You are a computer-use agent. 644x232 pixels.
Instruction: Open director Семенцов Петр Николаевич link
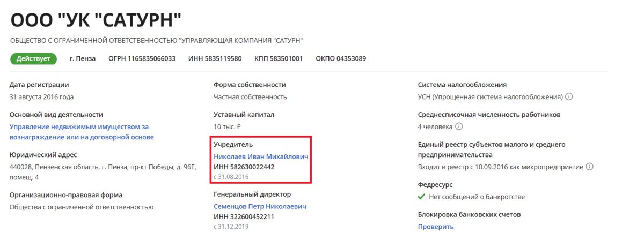pyautogui.click(x=260, y=206)
